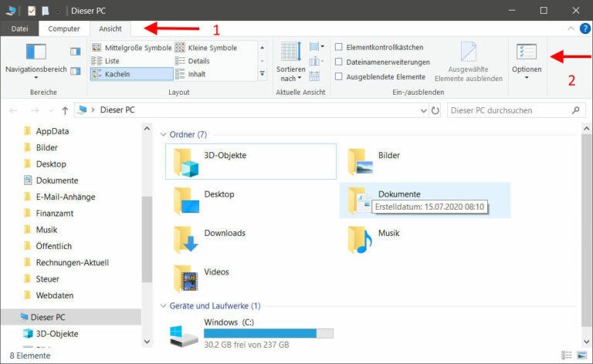
Task: Select Dieser PC in the navigation pane
Action: 71,317
